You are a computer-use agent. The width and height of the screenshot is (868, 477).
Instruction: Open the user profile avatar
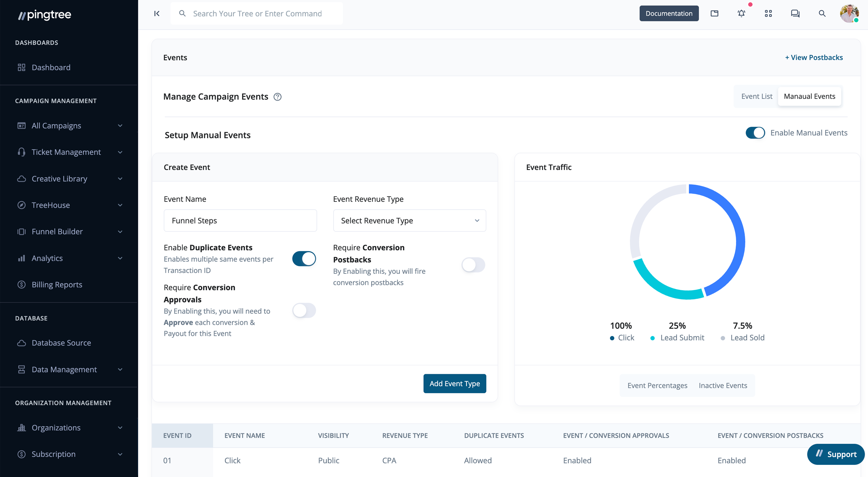tap(849, 14)
